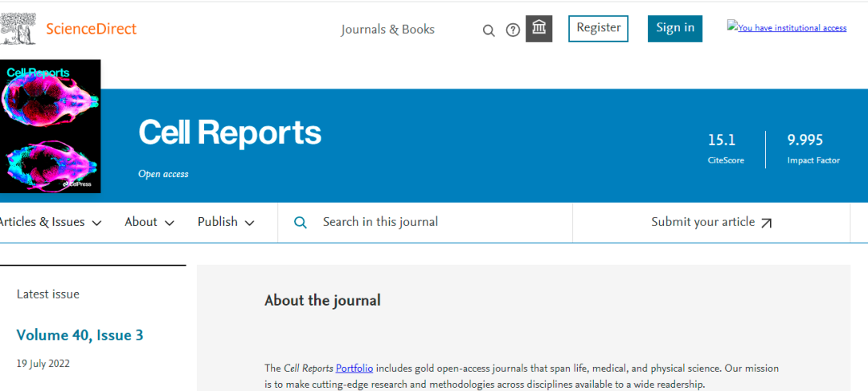Image resolution: width=868 pixels, height=391 pixels.
Task: Open the header search magnifier icon
Action: (x=489, y=31)
